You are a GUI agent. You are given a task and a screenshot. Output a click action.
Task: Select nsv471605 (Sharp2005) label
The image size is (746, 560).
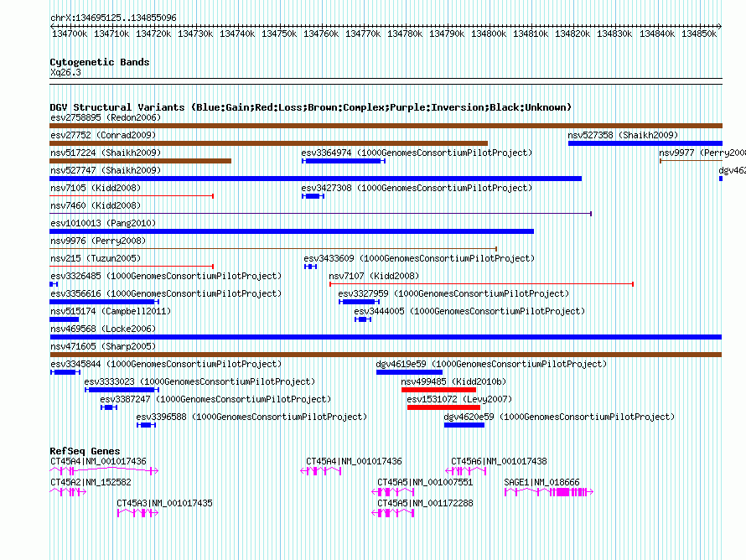click(103, 346)
